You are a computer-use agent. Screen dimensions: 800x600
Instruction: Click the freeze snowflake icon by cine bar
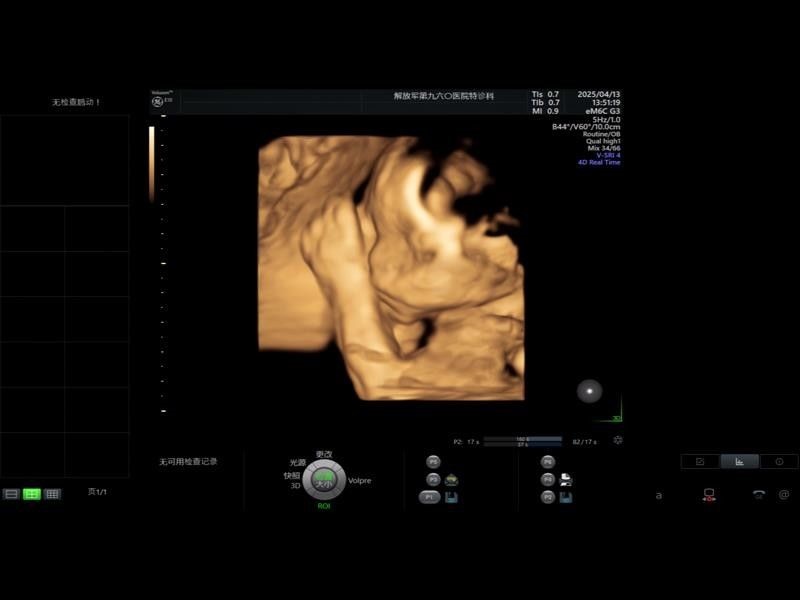pos(617,440)
